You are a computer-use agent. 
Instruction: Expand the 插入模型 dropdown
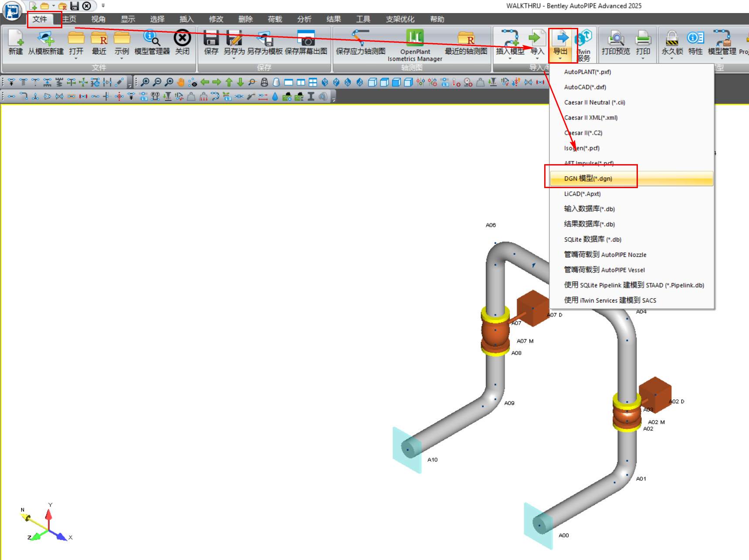coord(510,58)
